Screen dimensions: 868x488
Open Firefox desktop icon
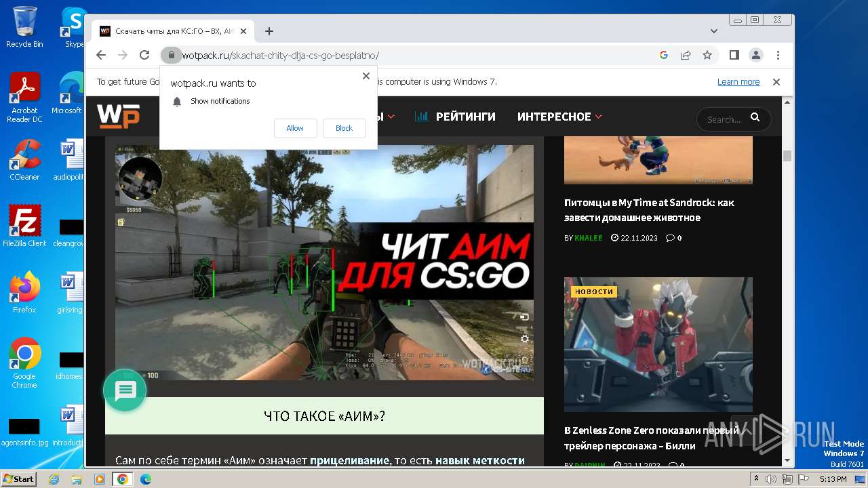[x=24, y=292]
